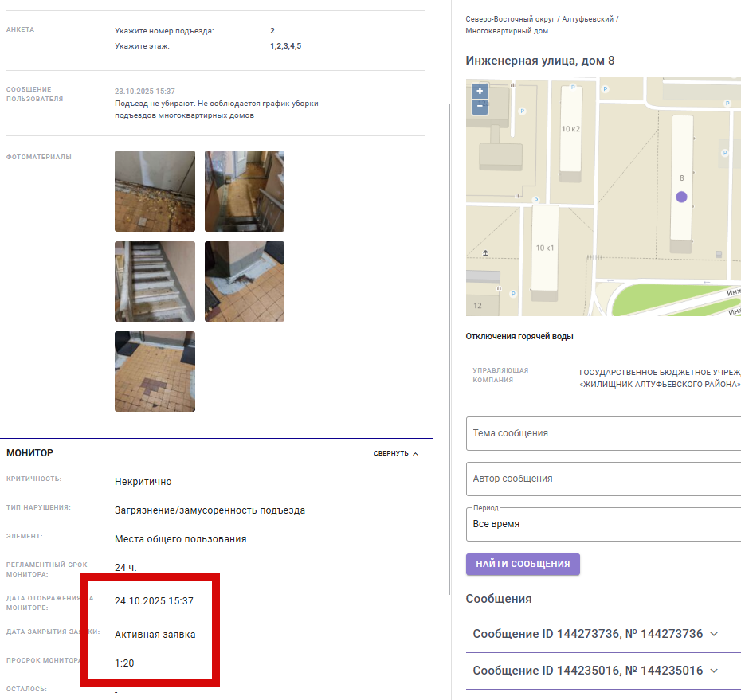Click the heading Инженерная улица, дом 8

click(539, 61)
